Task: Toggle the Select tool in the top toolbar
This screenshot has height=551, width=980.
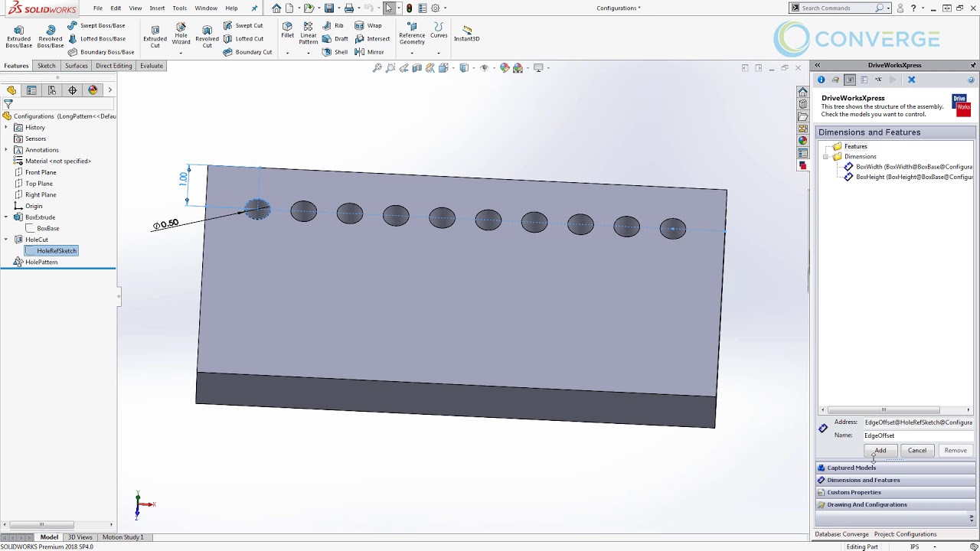Action: (389, 8)
